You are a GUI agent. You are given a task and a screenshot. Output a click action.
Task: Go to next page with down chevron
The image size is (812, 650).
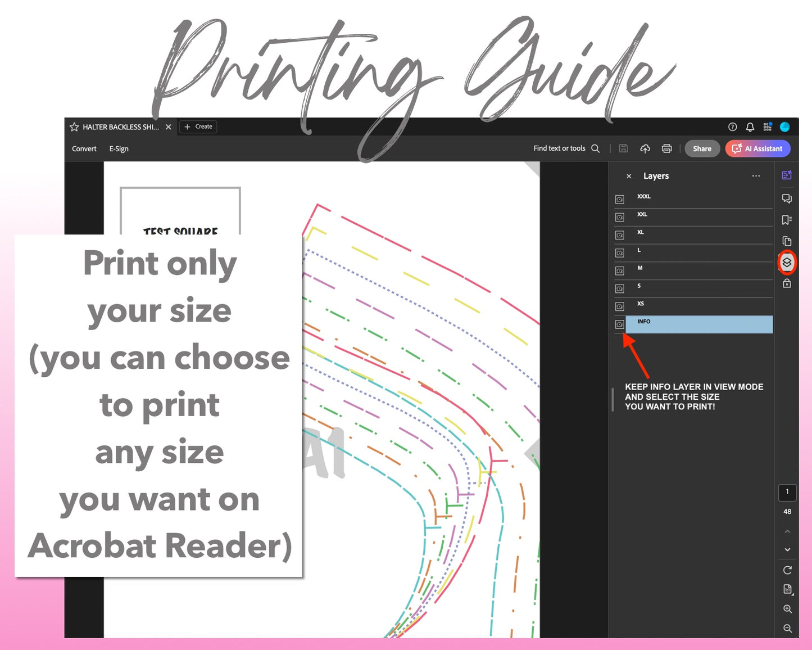click(787, 549)
